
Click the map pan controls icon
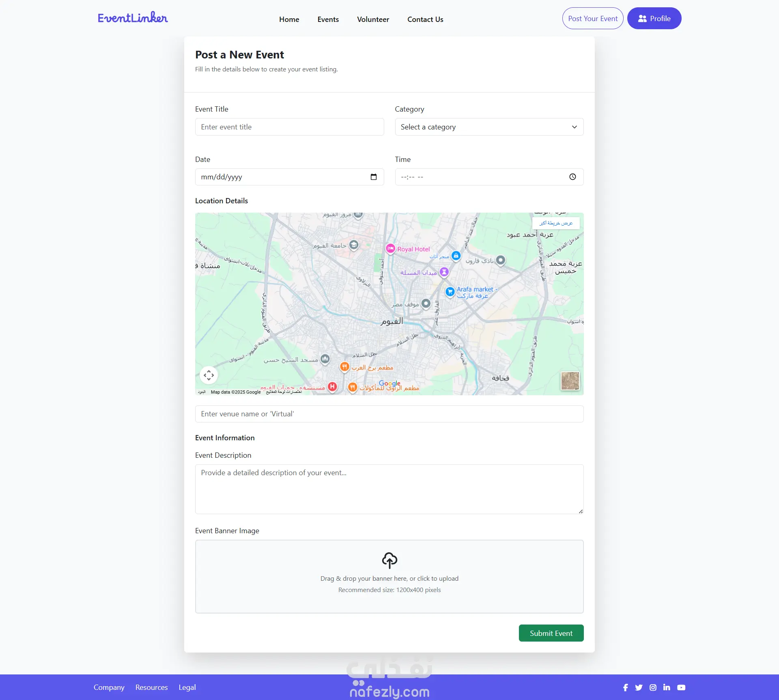(x=209, y=375)
